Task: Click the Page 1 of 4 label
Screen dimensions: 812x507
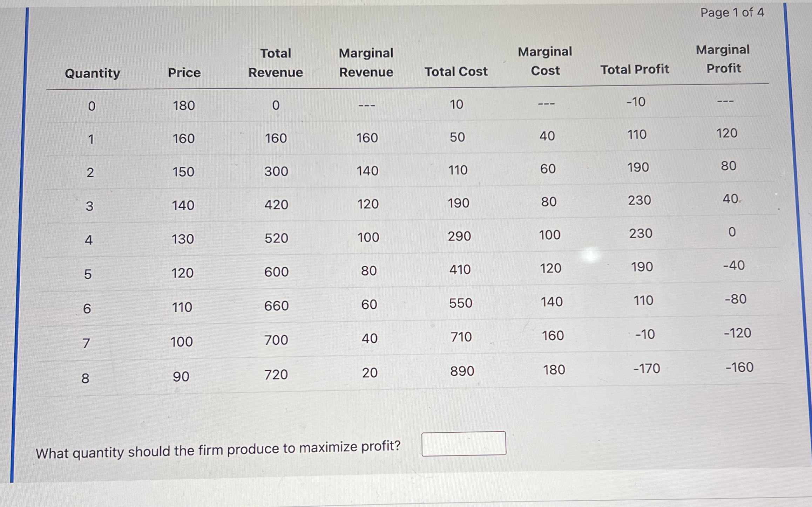Action: tap(732, 13)
